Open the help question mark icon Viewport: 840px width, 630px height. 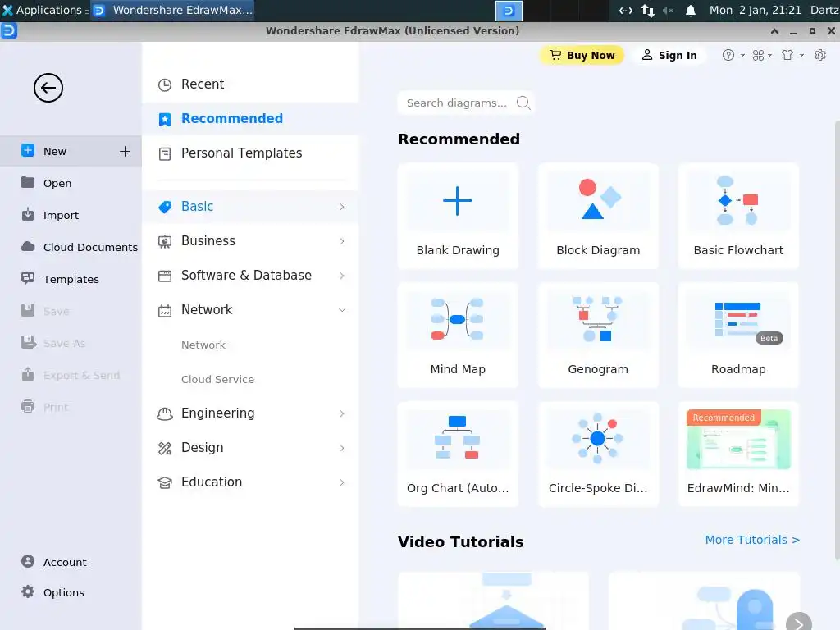[x=728, y=55]
